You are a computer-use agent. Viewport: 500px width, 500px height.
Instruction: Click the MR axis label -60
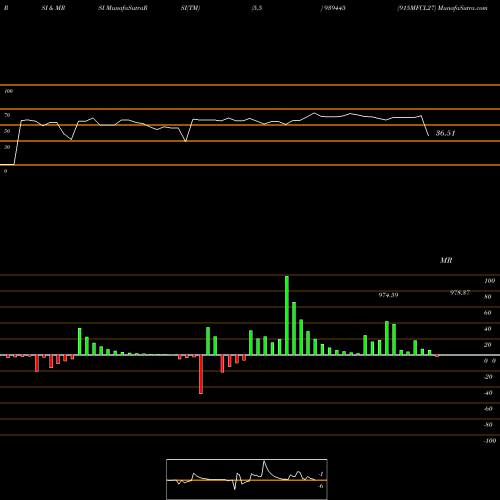pos(488,409)
